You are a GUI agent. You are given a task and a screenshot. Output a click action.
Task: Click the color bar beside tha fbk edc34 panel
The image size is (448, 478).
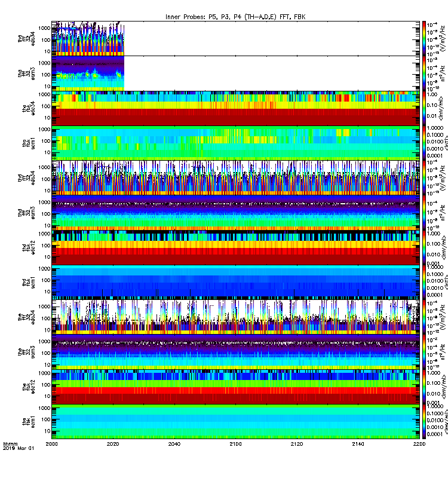424,108
